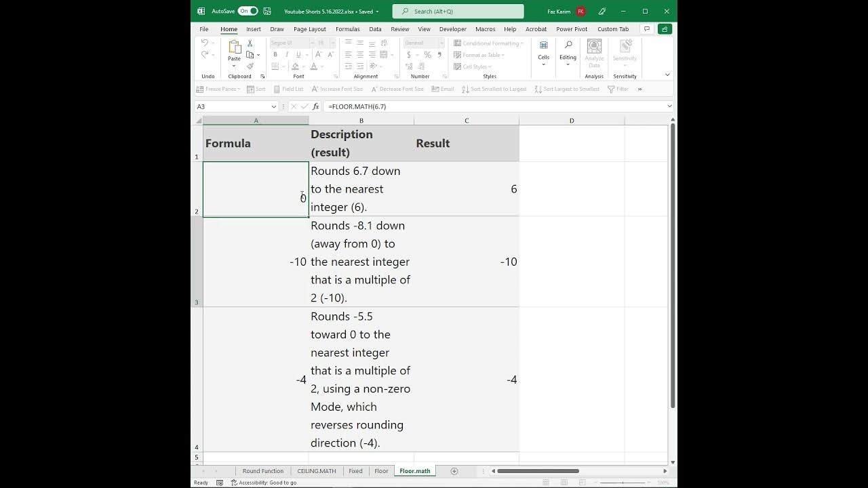Click the zoom slider in status bar

pos(623,483)
